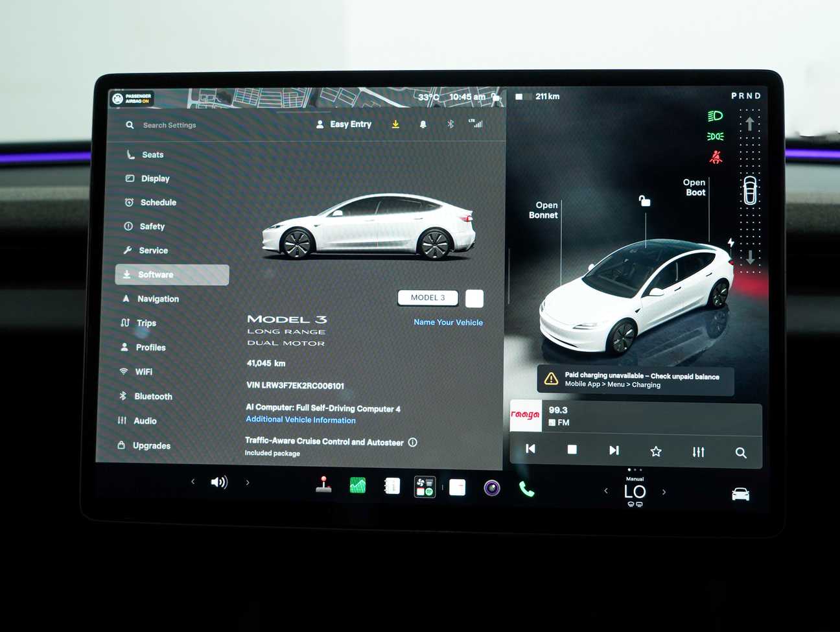Skip to previous radio station
Image resolution: width=840 pixels, height=632 pixels.
(x=530, y=449)
